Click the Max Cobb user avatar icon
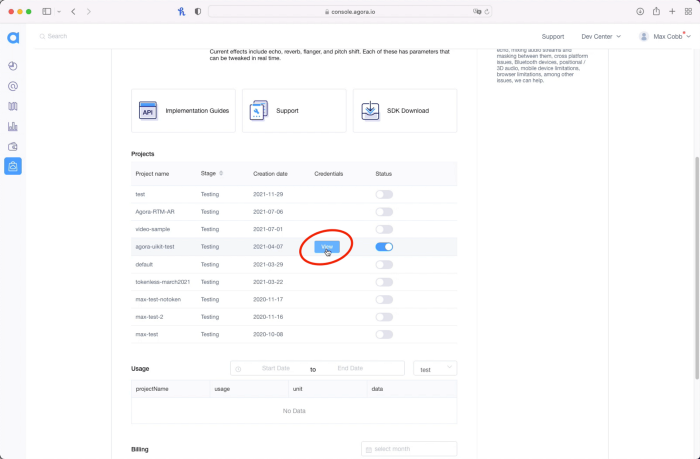The width and height of the screenshot is (700, 459). (x=643, y=37)
